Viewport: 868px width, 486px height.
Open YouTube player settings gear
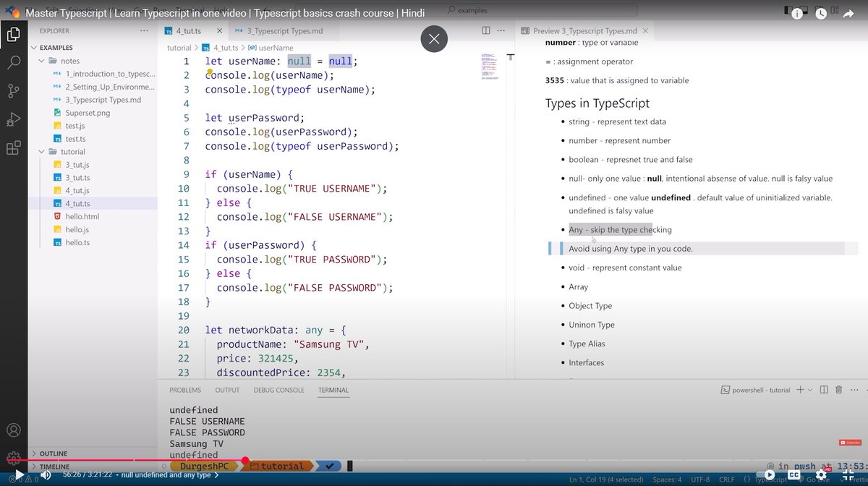coord(821,475)
